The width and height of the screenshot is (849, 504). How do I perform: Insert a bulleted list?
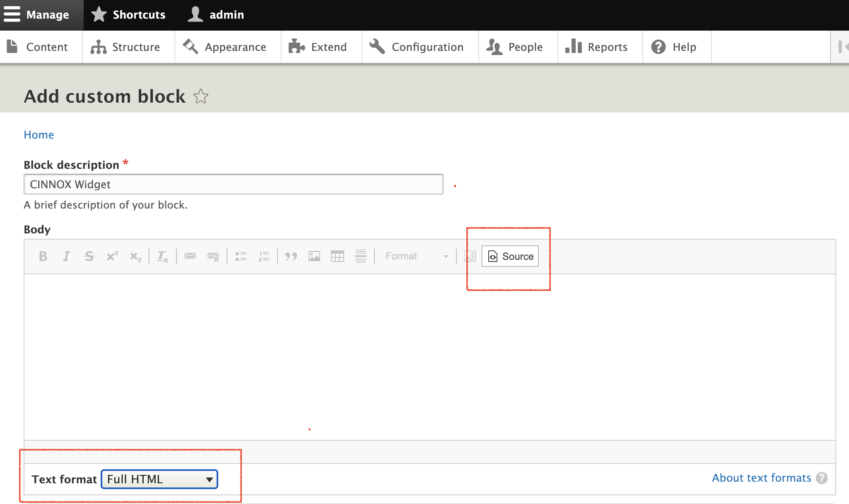[241, 257]
